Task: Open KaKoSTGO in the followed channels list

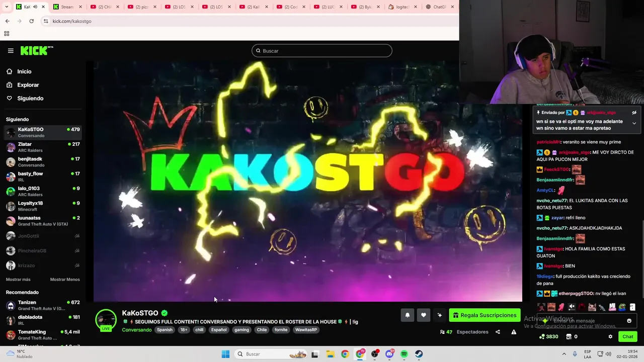Action: [x=43, y=132]
